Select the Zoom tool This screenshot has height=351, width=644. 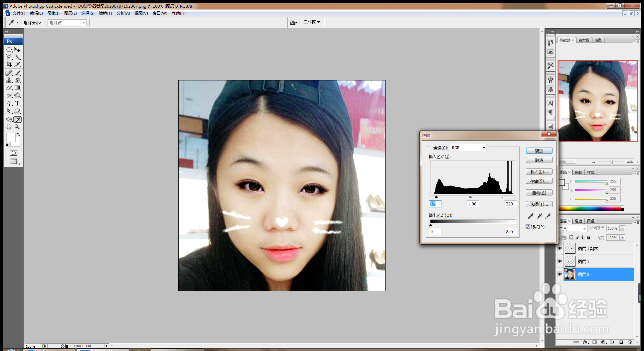[x=18, y=127]
